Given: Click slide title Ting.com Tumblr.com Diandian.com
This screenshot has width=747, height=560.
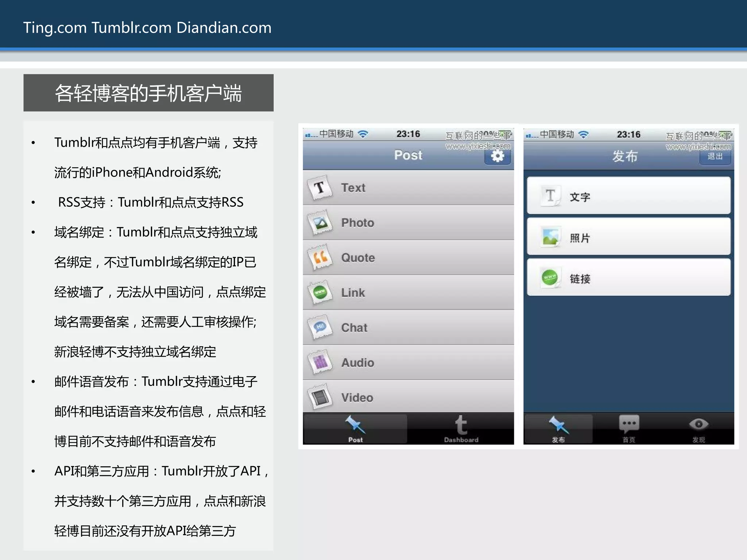Looking at the screenshot, I should coord(147,28).
